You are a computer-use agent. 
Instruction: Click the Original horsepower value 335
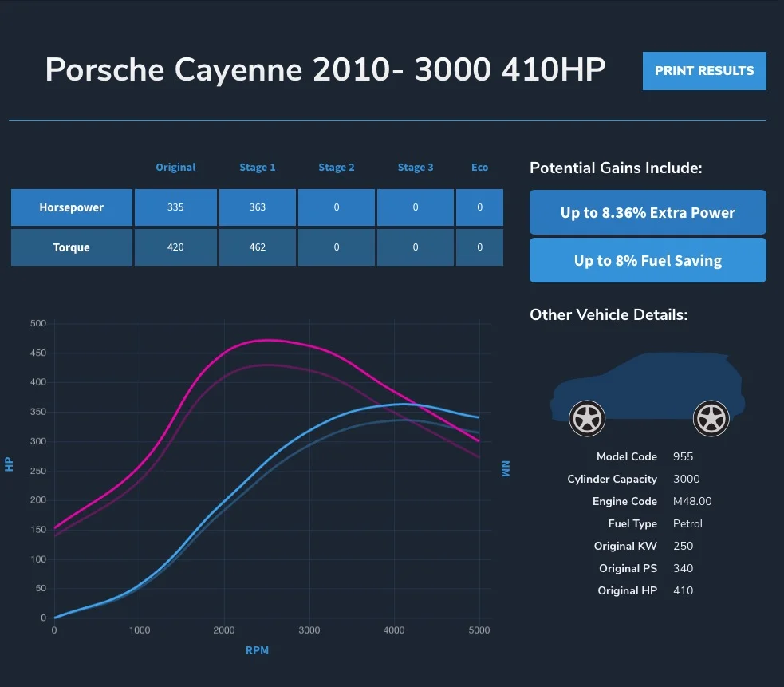[175, 207]
